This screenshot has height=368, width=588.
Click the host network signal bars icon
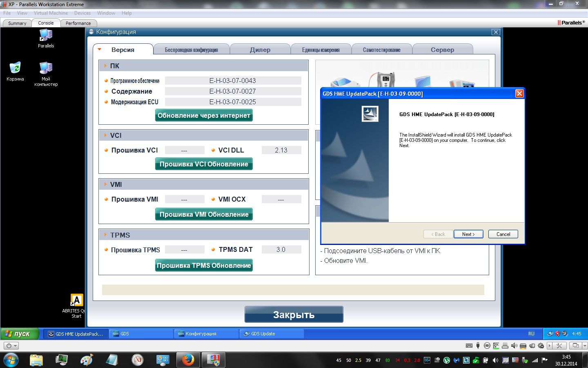(x=535, y=360)
